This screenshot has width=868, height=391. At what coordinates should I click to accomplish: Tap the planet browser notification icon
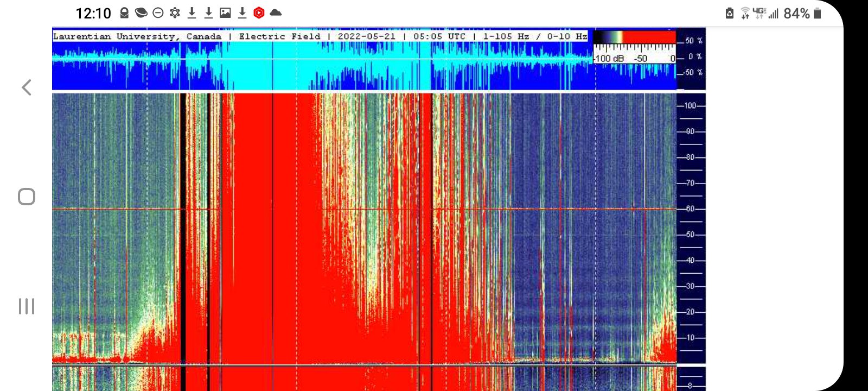[141, 13]
